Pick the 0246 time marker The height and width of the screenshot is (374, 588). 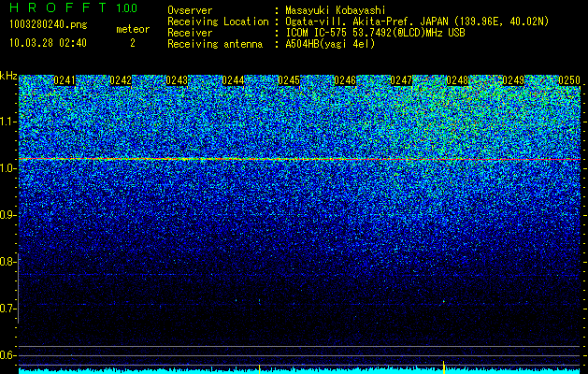345,80
